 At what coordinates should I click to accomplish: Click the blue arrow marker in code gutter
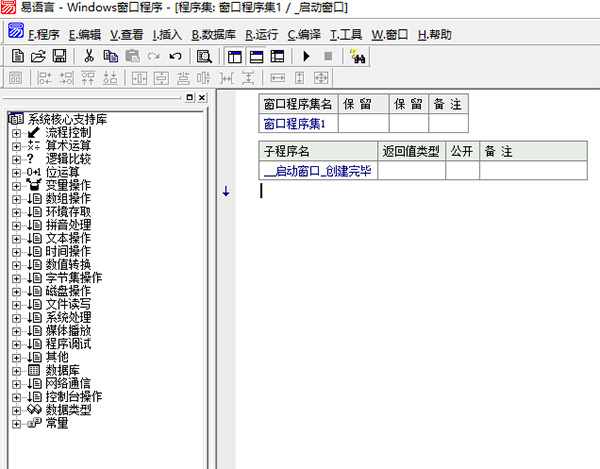pyautogui.click(x=226, y=191)
